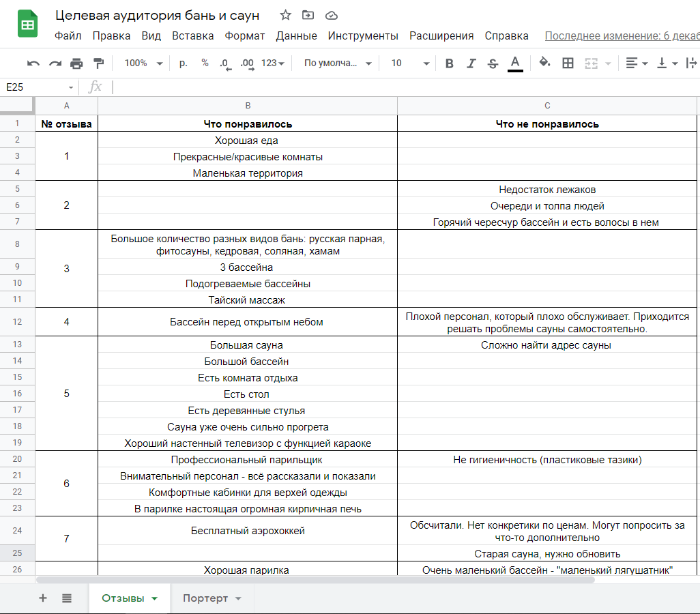Open the borders tool

[568, 63]
